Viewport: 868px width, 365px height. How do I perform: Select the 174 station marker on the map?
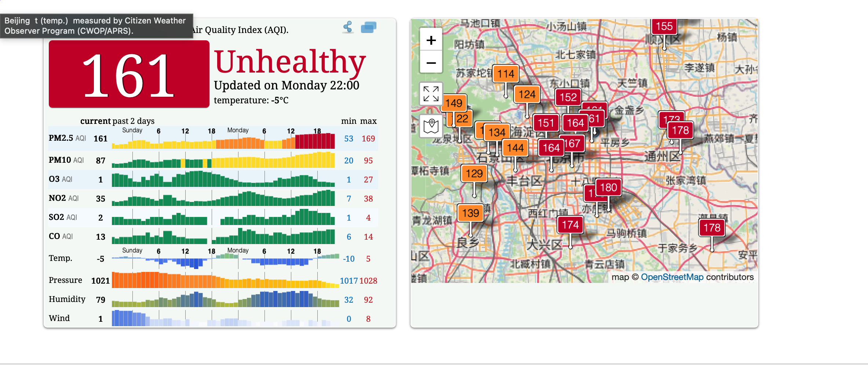[x=570, y=225]
